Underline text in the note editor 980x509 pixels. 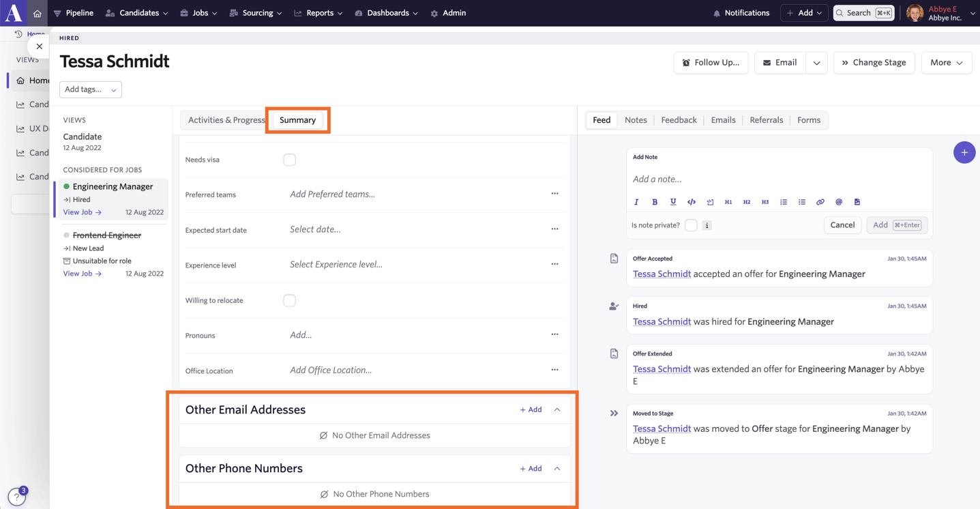click(x=673, y=202)
